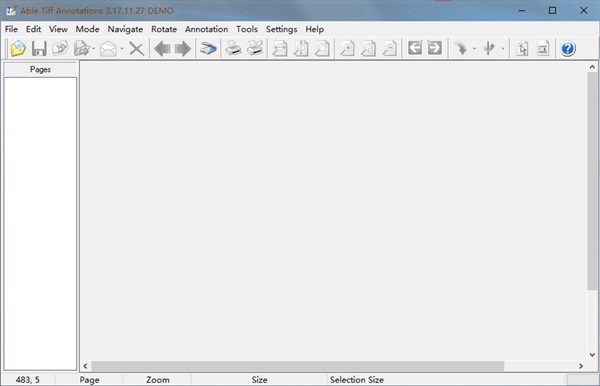Print using the first printer icon

tap(233, 49)
